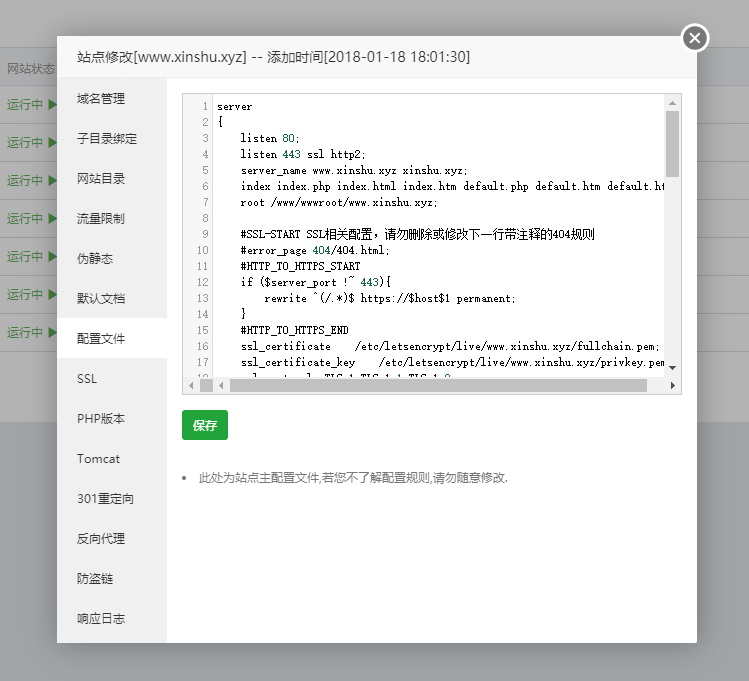Click the vertical scrollbar up arrow
Viewport: 749px width, 681px height.
point(672,103)
